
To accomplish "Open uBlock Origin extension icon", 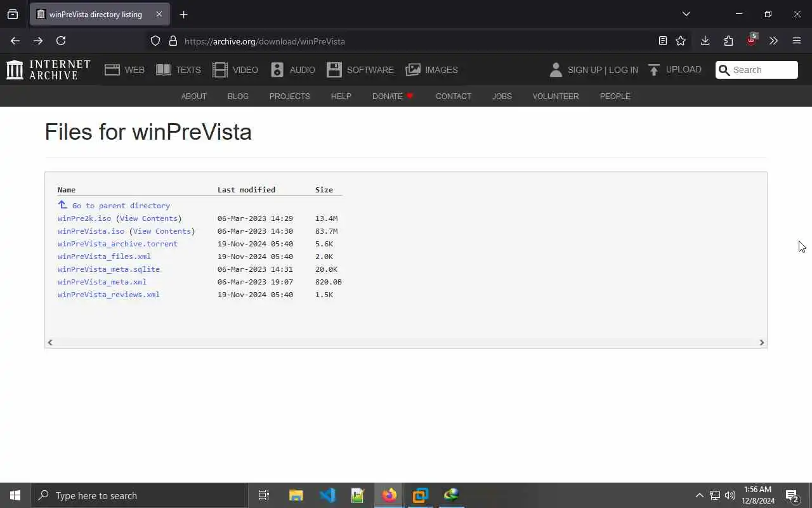I will coord(752,40).
